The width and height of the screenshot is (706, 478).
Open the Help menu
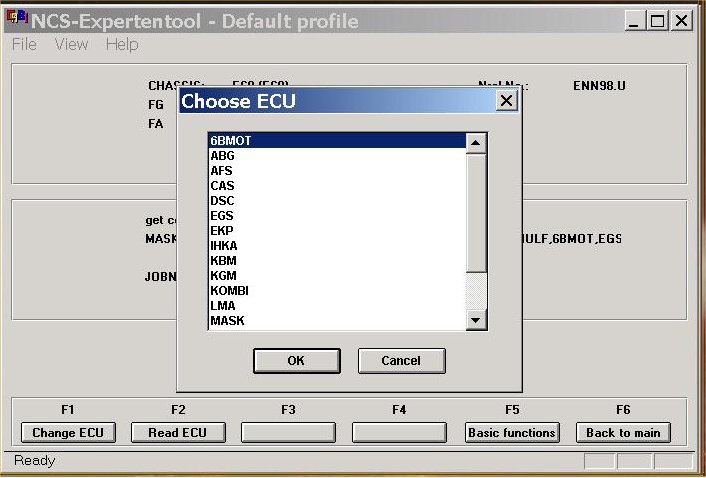tap(122, 45)
